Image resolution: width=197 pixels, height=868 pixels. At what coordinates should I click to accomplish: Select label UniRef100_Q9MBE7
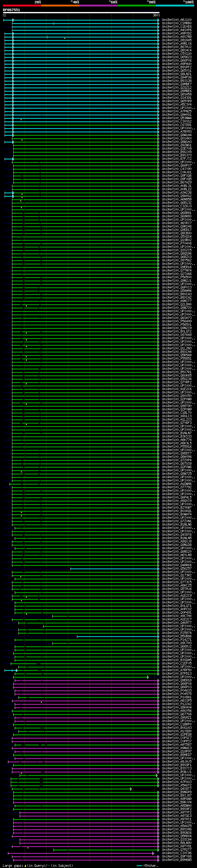(x=177, y=84)
